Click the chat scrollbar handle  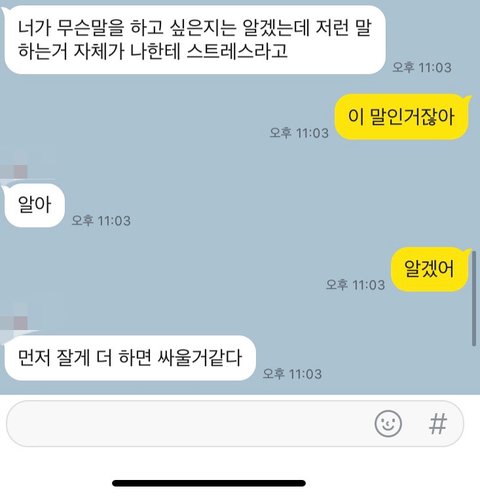pos(474,299)
